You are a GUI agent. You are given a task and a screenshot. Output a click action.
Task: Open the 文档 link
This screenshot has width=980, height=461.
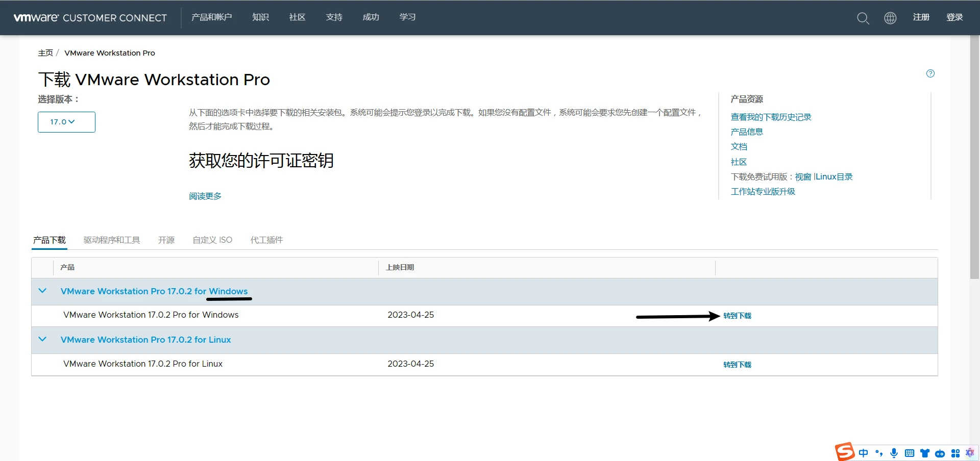coord(739,147)
